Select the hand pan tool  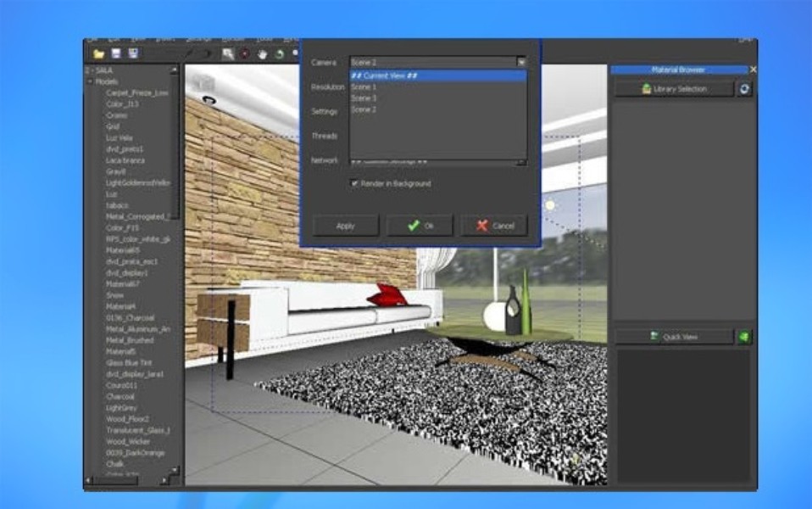262,53
